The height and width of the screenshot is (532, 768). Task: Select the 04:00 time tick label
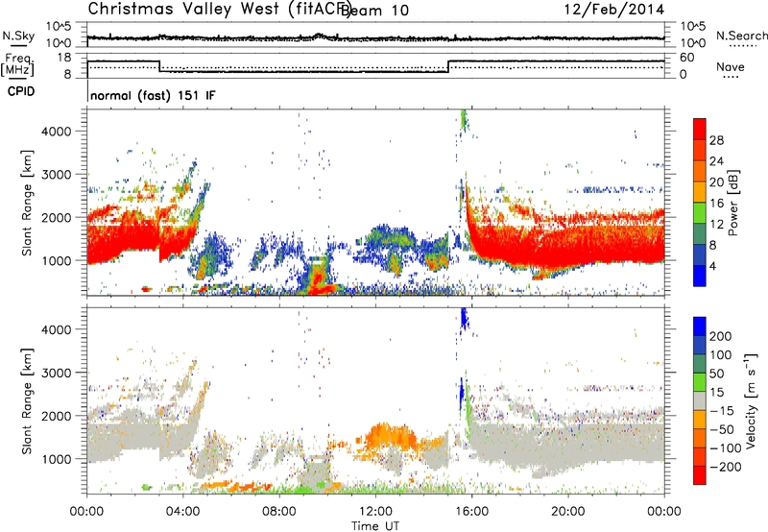click(x=183, y=512)
